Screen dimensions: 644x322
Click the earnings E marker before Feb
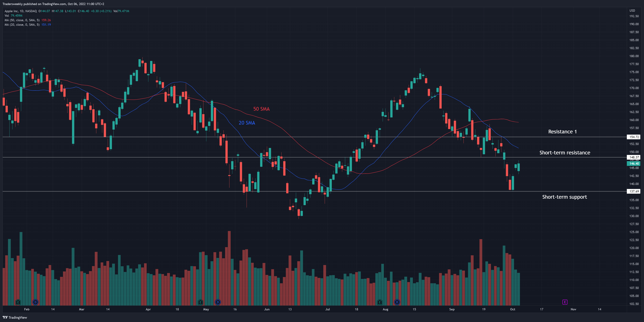click(x=18, y=302)
